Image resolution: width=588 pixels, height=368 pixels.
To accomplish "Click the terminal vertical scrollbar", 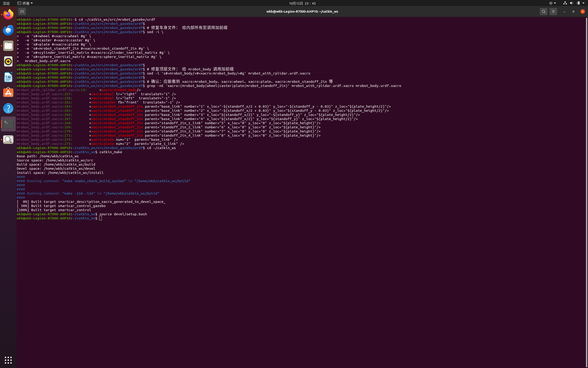I will coord(586,192).
